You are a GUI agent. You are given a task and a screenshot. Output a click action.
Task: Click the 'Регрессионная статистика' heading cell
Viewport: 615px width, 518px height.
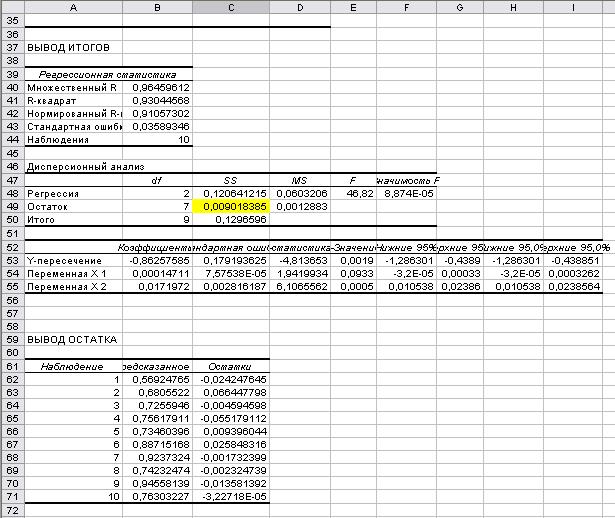(107, 75)
